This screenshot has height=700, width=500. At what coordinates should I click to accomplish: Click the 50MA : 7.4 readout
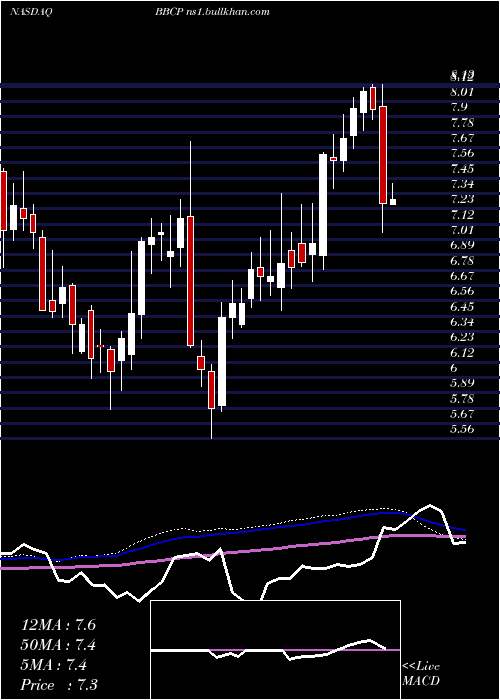[x=59, y=645]
